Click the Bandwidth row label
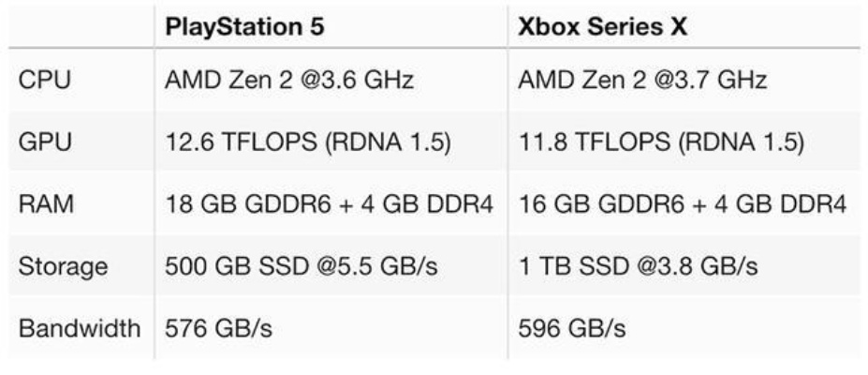 pyautogui.click(x=80, y=329)
